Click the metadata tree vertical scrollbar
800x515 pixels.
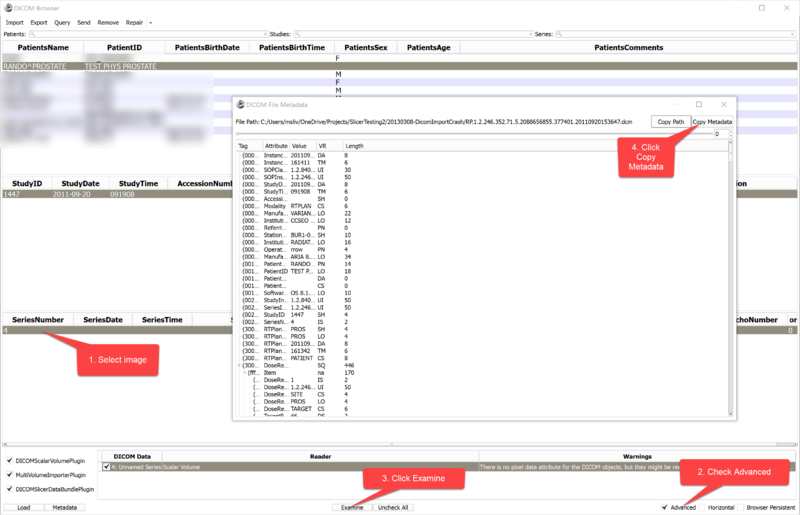730,278
